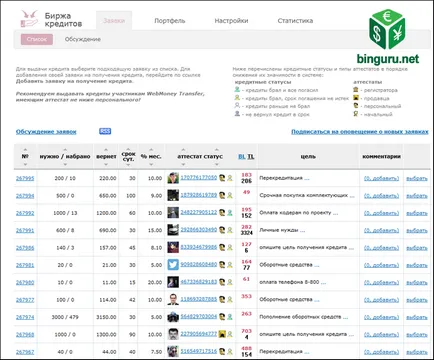Image resolution: width=434 pixels, height=360 pixels.
Task: Click the green status icon in row 267992
Action: point(230,213)
